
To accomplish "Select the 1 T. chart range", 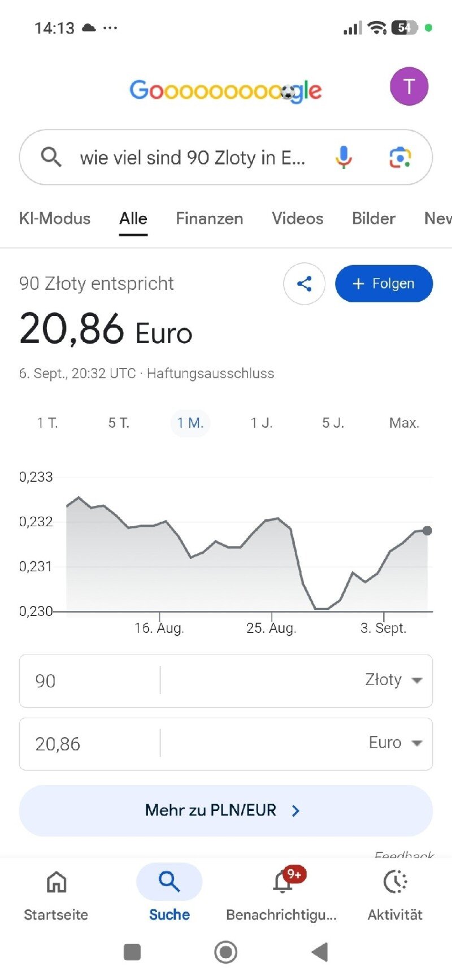I will 47,423.
